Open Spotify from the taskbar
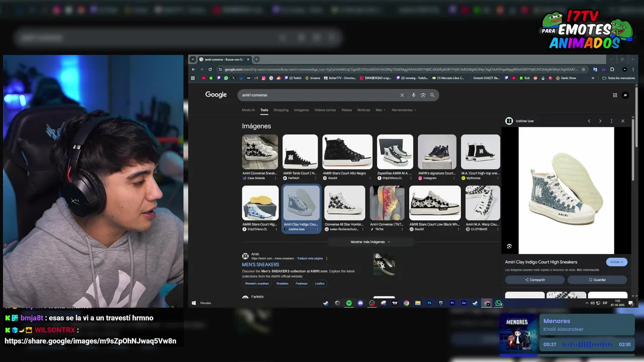644x362 pixels. (x=349, y=303)
